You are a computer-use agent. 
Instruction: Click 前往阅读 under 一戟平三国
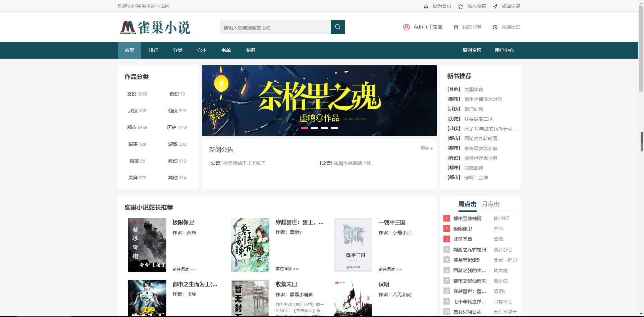pos(390,269)
